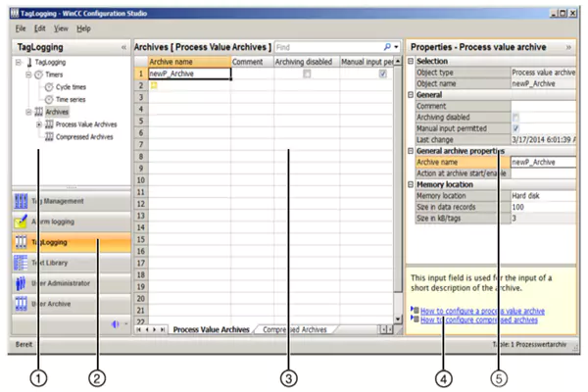The height and width of the screenshot is (392, 588).
Task: Click the yellow new-row star icon in row 2
Action: pos(154,85)
